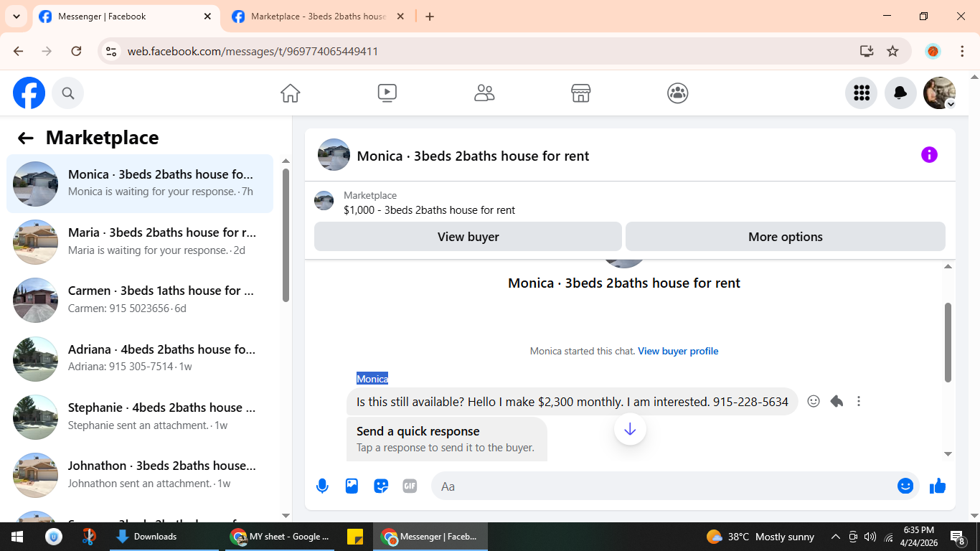Open conversation information icon
Viewport: 980px width, 551px height.
pos(929,155)
